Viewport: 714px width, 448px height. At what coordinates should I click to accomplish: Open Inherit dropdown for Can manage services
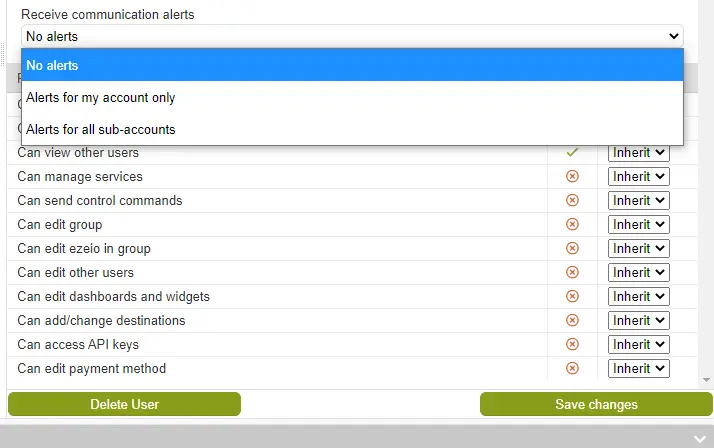pyautogui.click(x=638, y=176)
